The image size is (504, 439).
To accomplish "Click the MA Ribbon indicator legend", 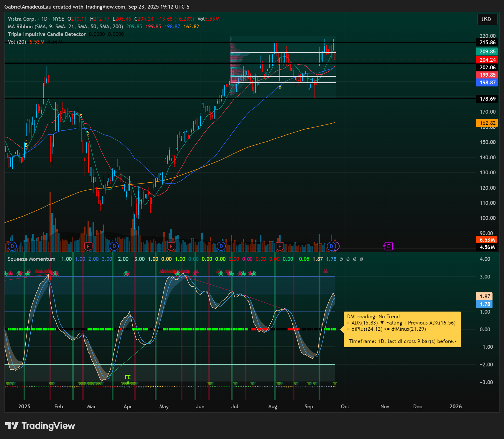I will tap(65, 27).
